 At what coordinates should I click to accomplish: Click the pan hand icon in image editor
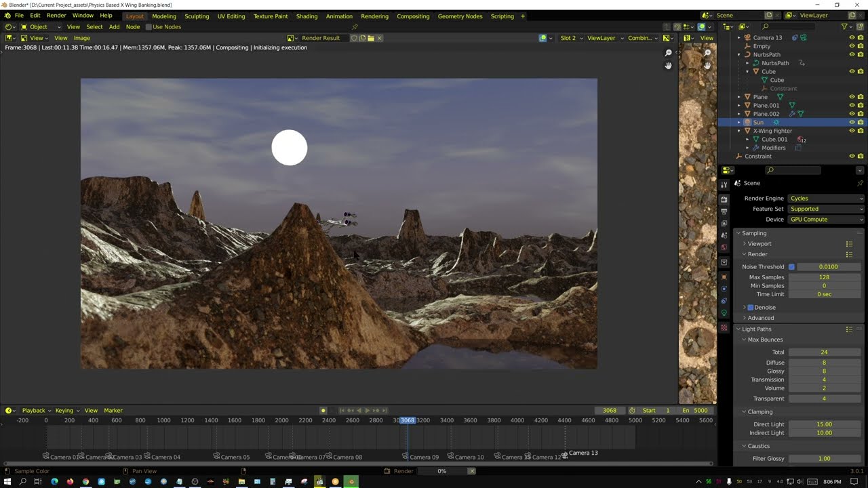coord(668,66)
